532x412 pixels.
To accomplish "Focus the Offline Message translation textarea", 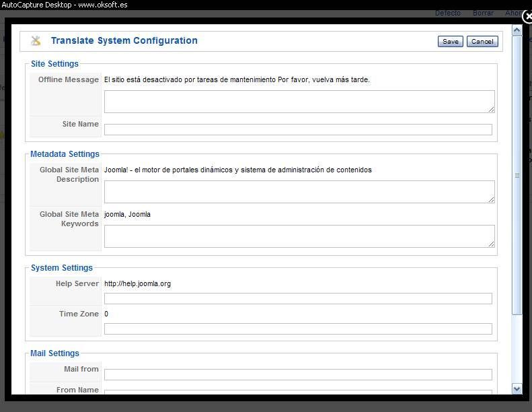I will pos(299,102).
